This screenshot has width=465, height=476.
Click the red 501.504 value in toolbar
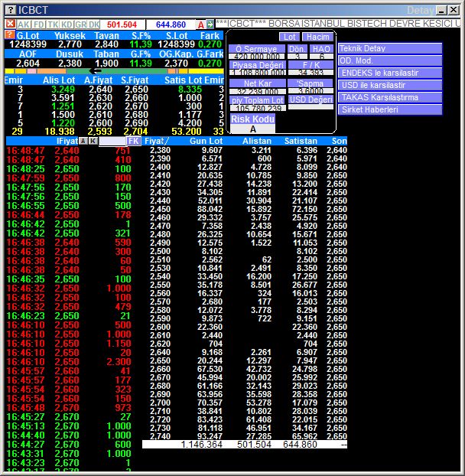(122, 24)
